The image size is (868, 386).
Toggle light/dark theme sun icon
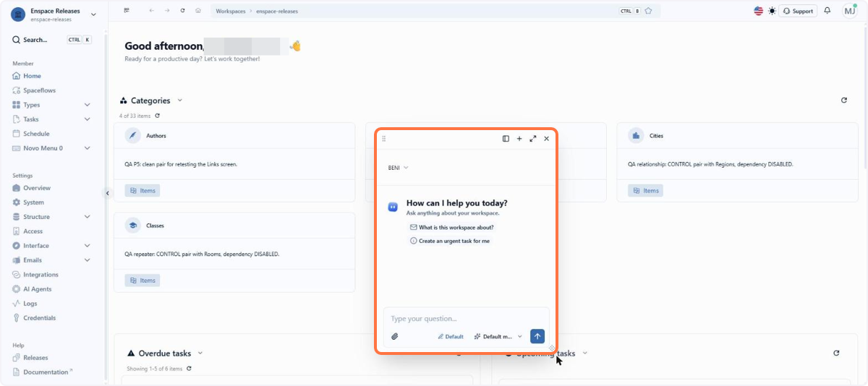pos(772,11)
